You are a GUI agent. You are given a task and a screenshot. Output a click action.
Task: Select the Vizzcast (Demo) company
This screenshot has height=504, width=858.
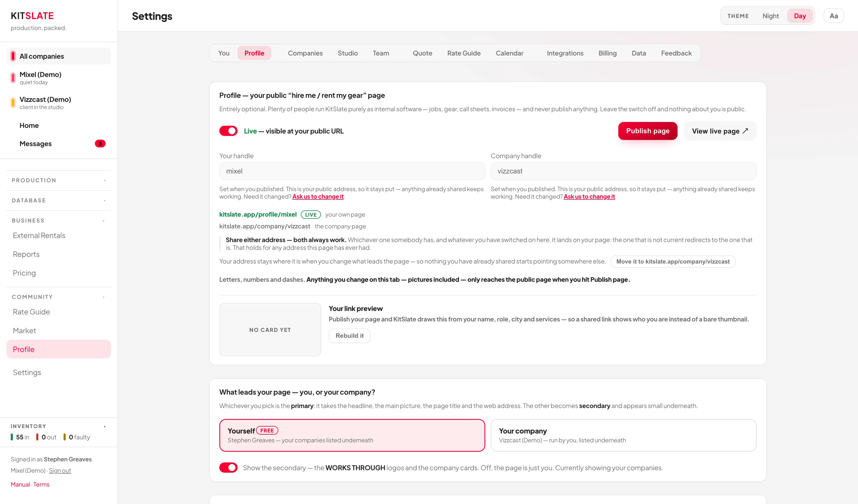tap(58, 102)
